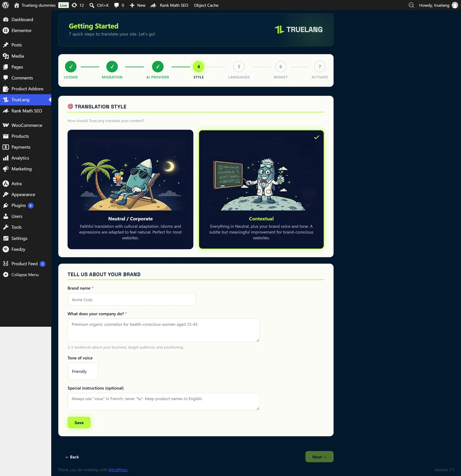The height and width of the screenshot is (476, 461).
Task: Select the Contextual style card
Action: click(261, 189)
